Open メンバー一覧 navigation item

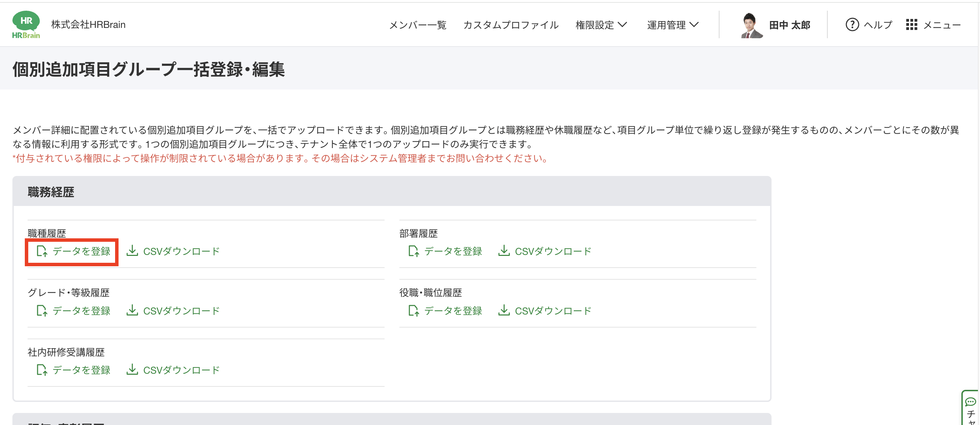[417, 25]
